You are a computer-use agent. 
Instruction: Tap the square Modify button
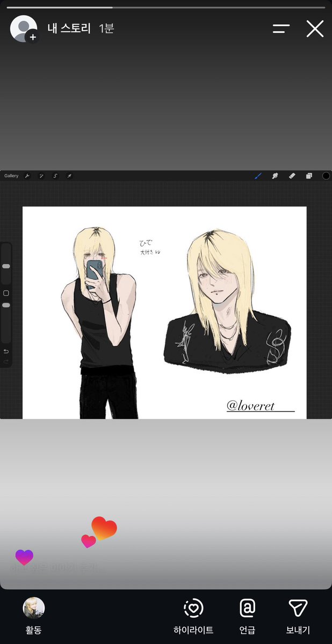[x=6, y=293]
